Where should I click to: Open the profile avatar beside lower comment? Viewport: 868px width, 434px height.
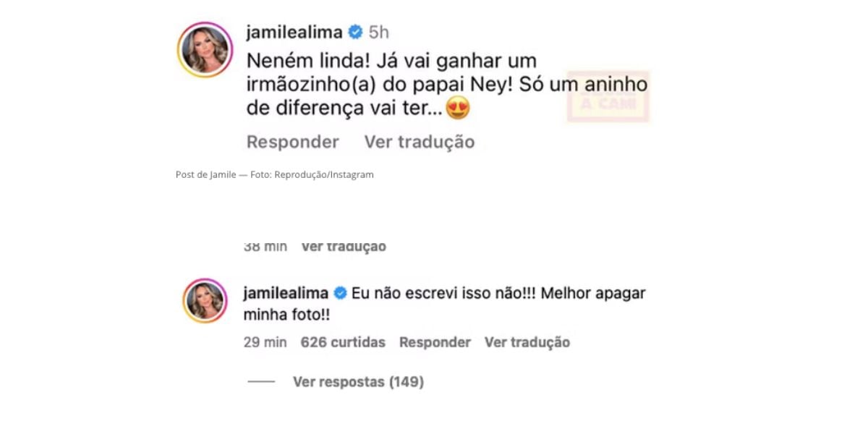tap(205, 300)
